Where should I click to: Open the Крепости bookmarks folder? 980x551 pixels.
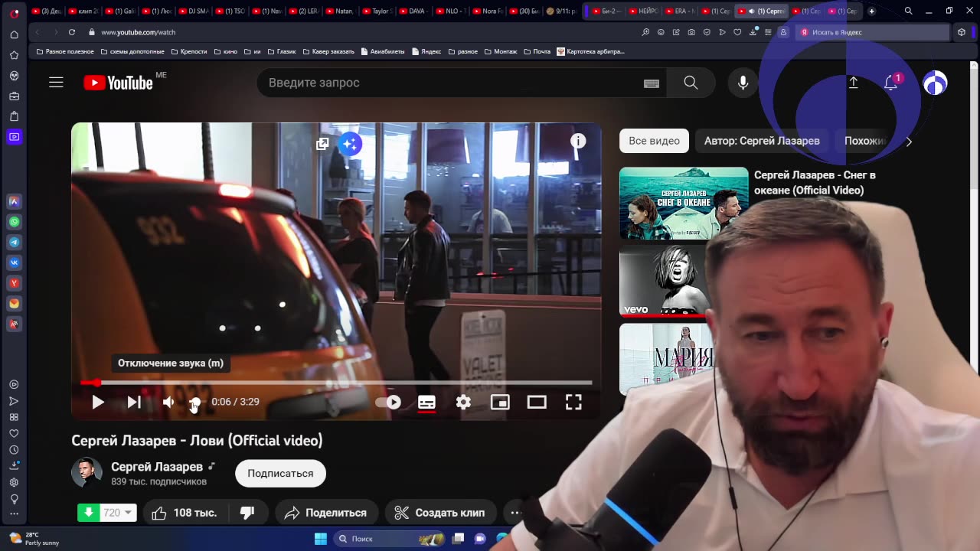pyautogui.click(x=189, y=51)
